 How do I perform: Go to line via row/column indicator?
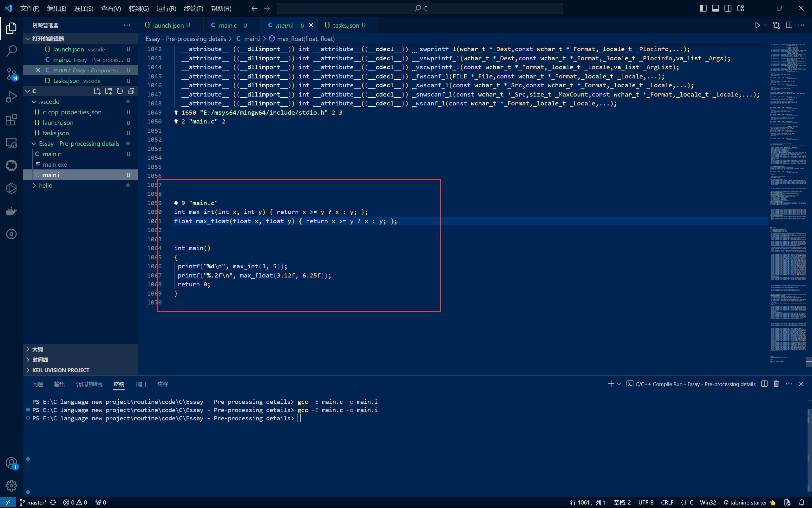(x=588, y=502)
